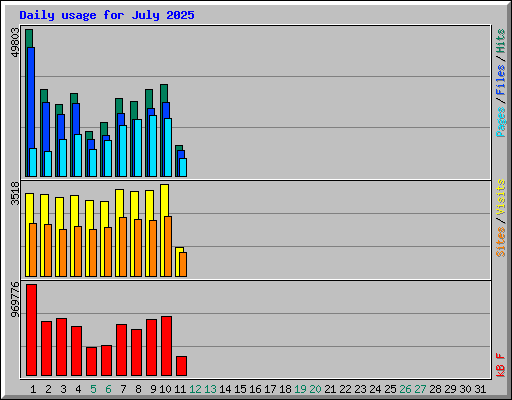Screen dimensions: 512x400
Task: Click the red 'KB F' legend label
Action: tap(501, 365)
